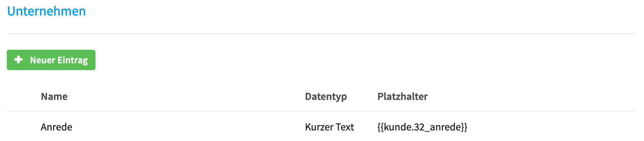Open the Unternehmen section heading
Screen dimensions: 644x141
coord(46,11)
